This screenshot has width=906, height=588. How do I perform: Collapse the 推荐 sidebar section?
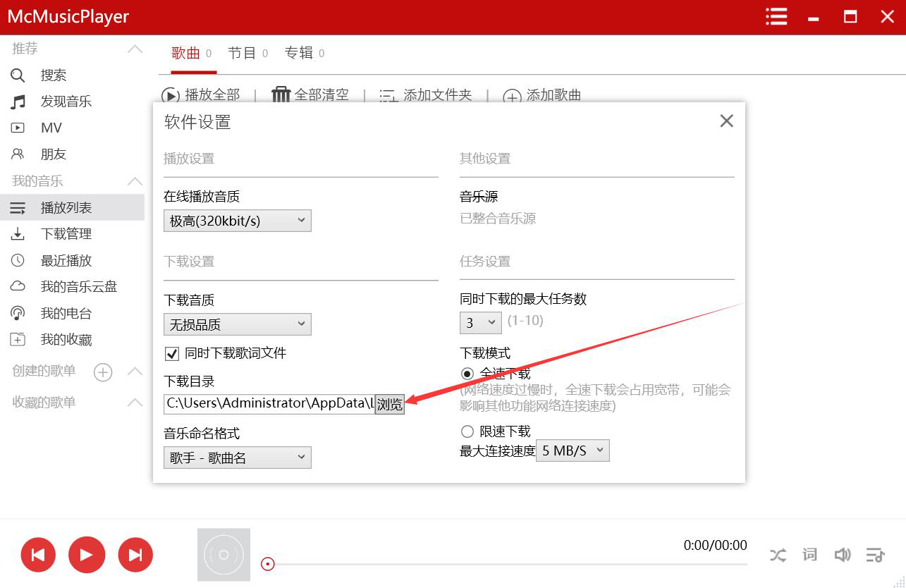coord(135,49)
